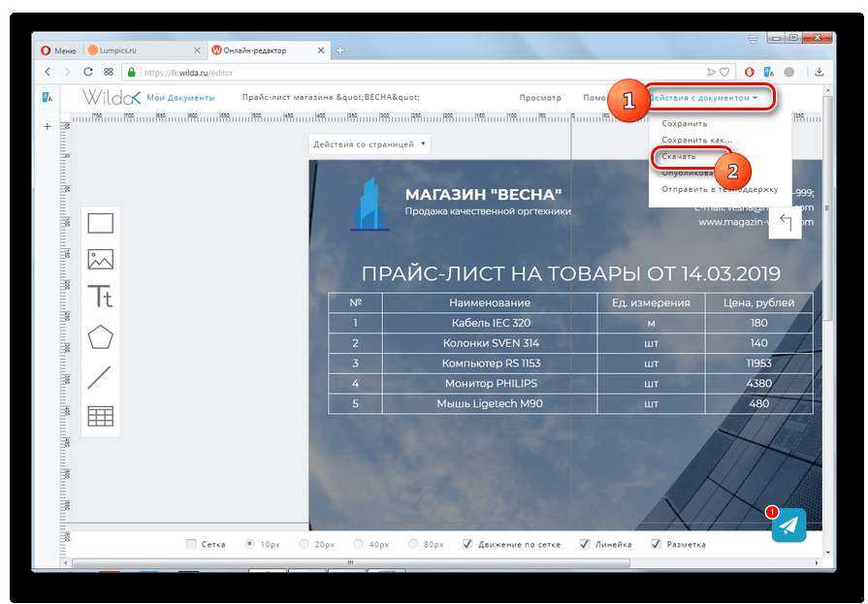Select the line drawing tool

(101, 377)
